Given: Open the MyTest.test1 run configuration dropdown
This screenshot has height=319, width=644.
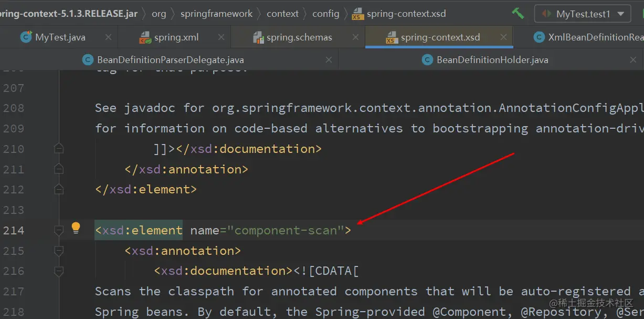Looking at the screenshot, I should click(582, 14).
